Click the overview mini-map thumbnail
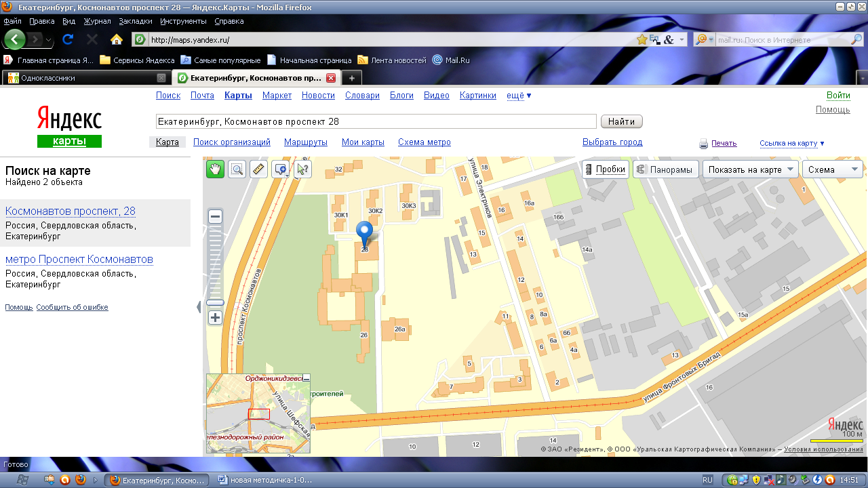 [258, 413]
